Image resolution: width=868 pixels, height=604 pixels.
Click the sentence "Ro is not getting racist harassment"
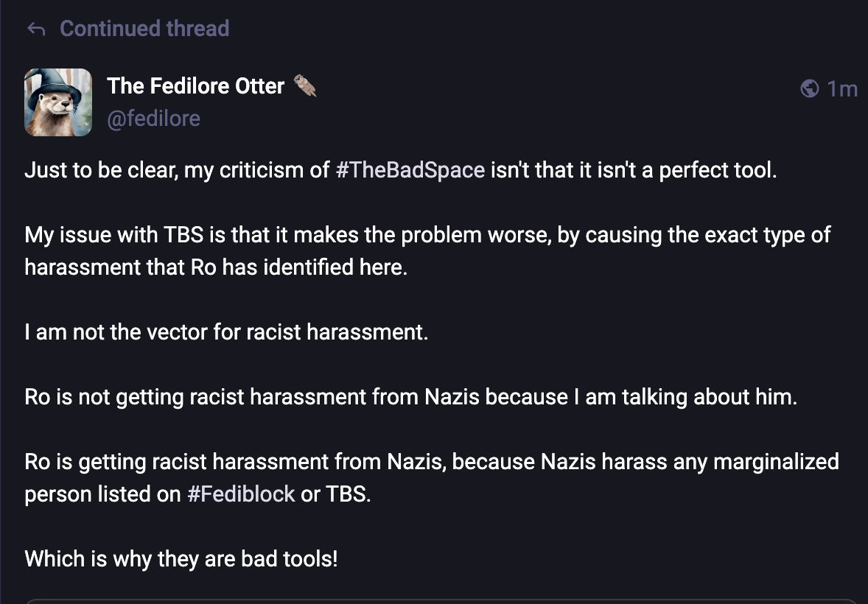pos(410,396)
